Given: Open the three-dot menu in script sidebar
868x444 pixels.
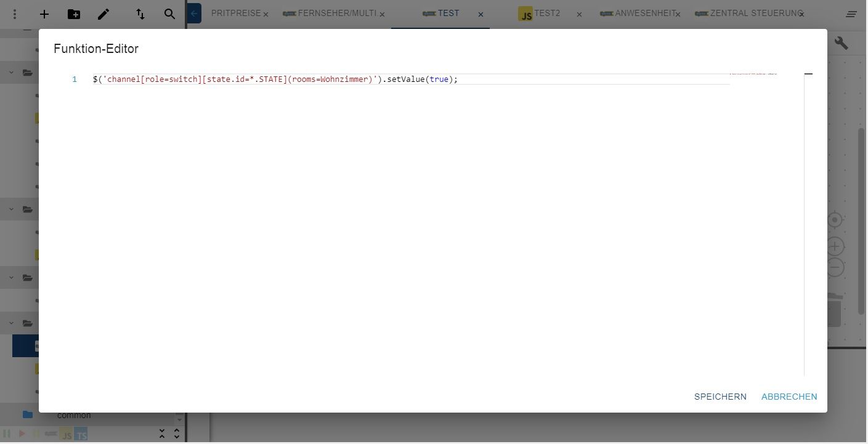Looking at the screenshot, I should click(15, 14).
